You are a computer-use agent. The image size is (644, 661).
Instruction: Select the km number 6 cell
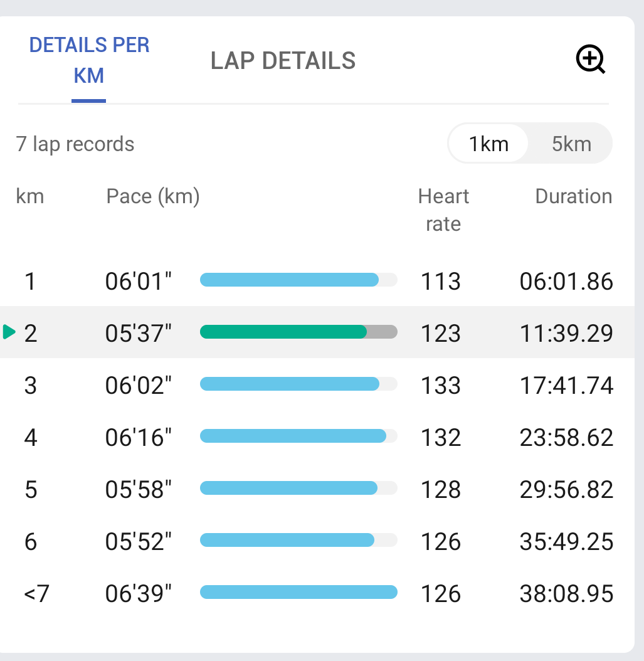coord(30,542)
